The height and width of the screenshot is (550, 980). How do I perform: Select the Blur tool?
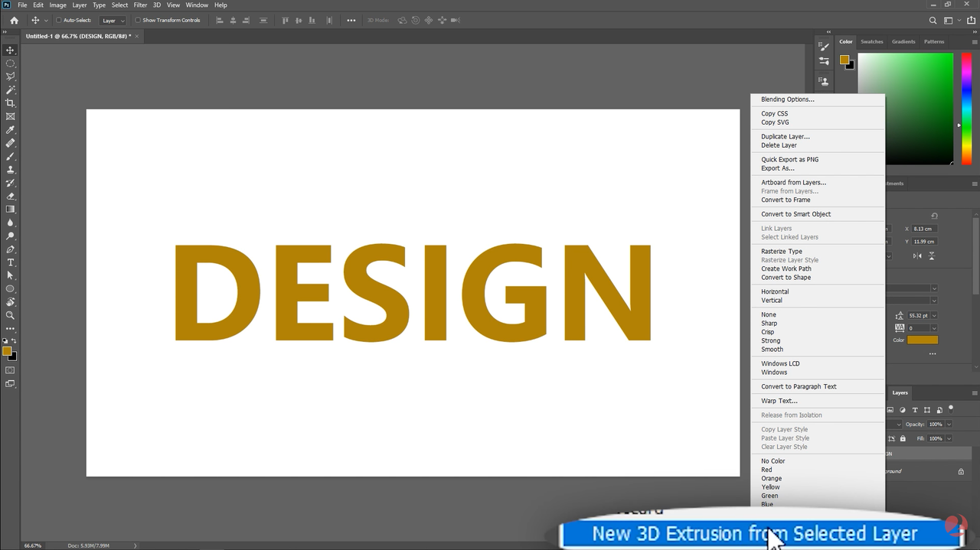click(10, 223)
